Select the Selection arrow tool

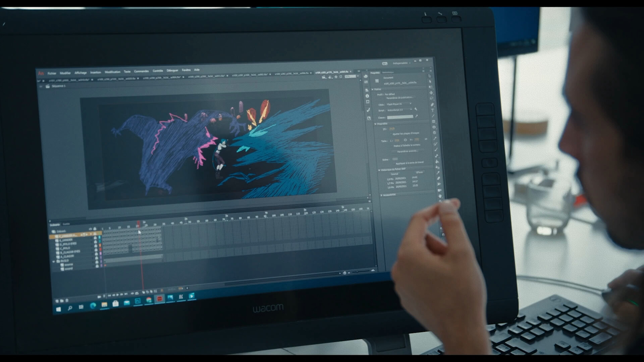pyautogui.click(x=430, y=76)
